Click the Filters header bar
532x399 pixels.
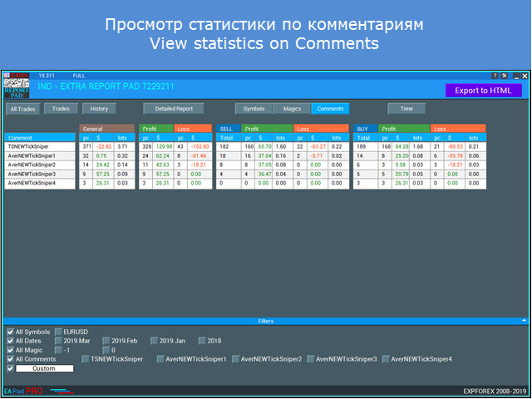(x=266, y=321)
